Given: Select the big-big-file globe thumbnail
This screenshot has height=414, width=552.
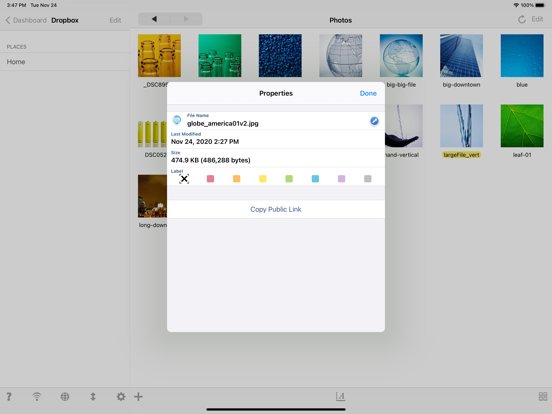Looking at the screenshot, I should coord(401,56).
